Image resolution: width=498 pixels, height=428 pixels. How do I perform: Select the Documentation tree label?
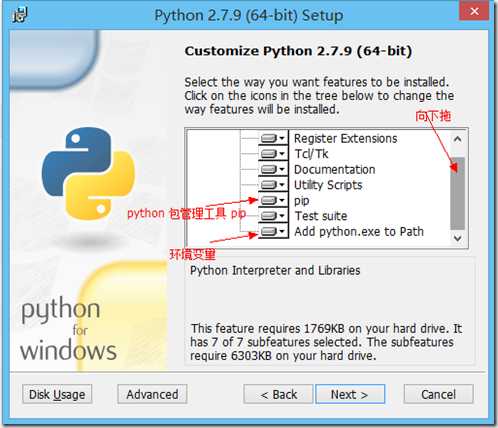pyautogui.click(x=334, y=169)
